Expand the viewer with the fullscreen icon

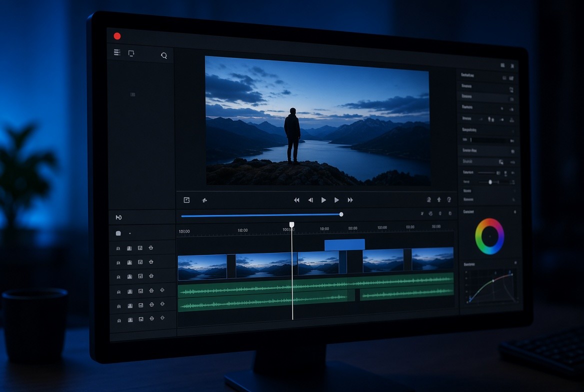pos(186,200)
